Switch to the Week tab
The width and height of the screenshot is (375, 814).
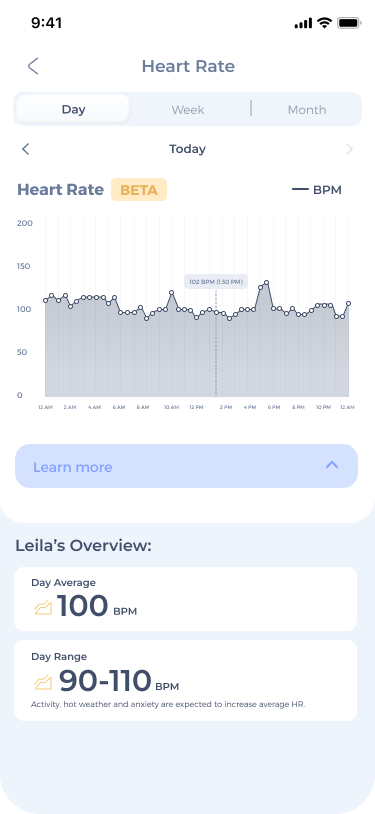coord(188,110)
